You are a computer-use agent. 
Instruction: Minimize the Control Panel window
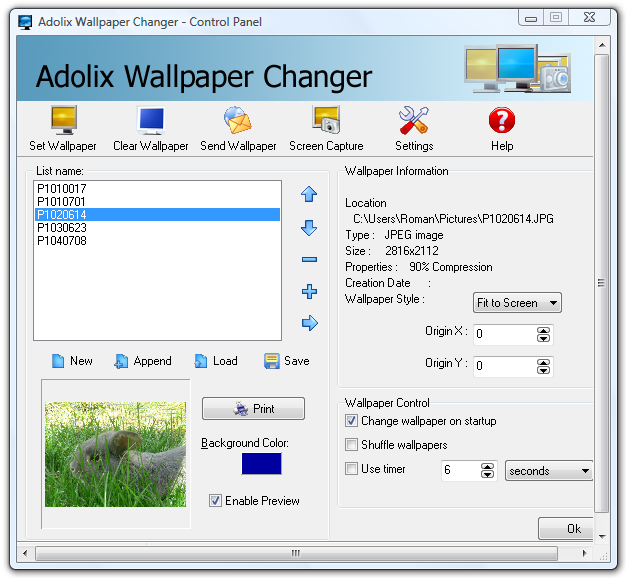point(531,18)
